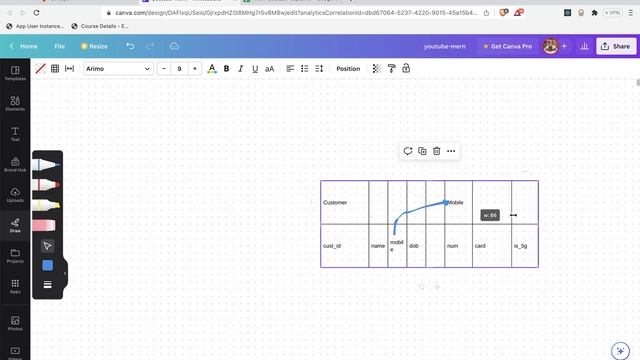Open the Projects panel

[15, 256]
